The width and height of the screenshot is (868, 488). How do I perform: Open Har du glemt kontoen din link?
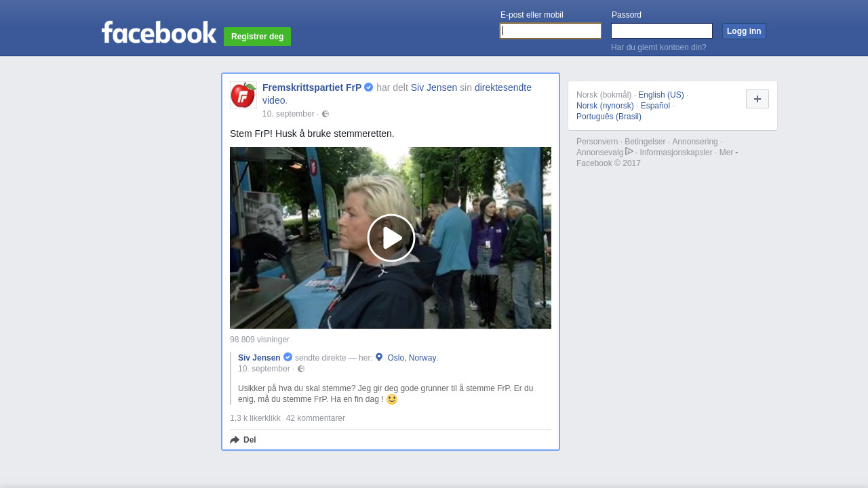click(658, 47)
